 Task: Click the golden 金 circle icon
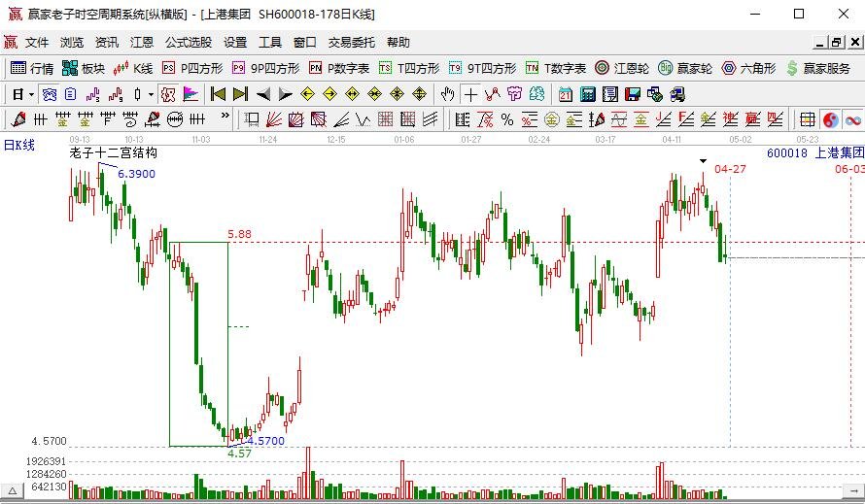[x=552, y=119]
